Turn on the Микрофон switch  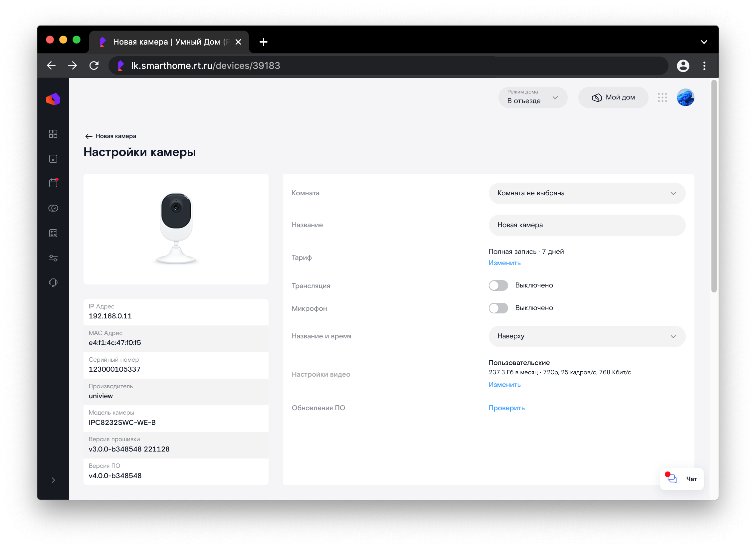(x=498, y=308)
